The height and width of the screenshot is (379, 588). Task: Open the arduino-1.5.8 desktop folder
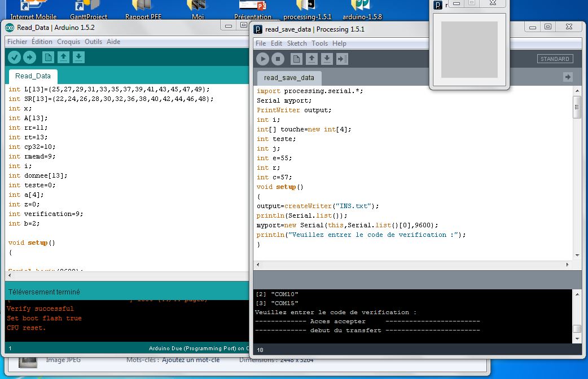point(362,10)
